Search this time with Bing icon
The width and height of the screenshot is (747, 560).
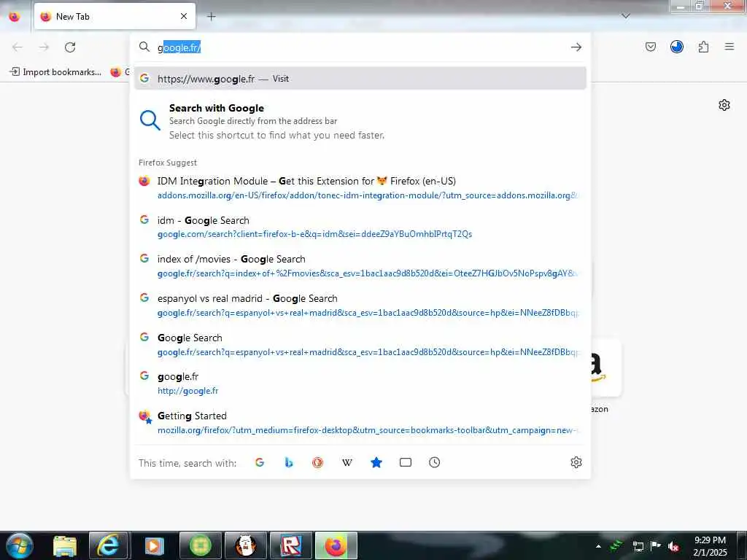pyautogui.click(x=289, y=462)
